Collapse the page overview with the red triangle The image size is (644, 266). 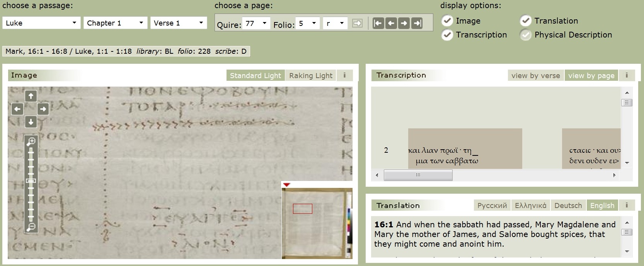[286, 185]
